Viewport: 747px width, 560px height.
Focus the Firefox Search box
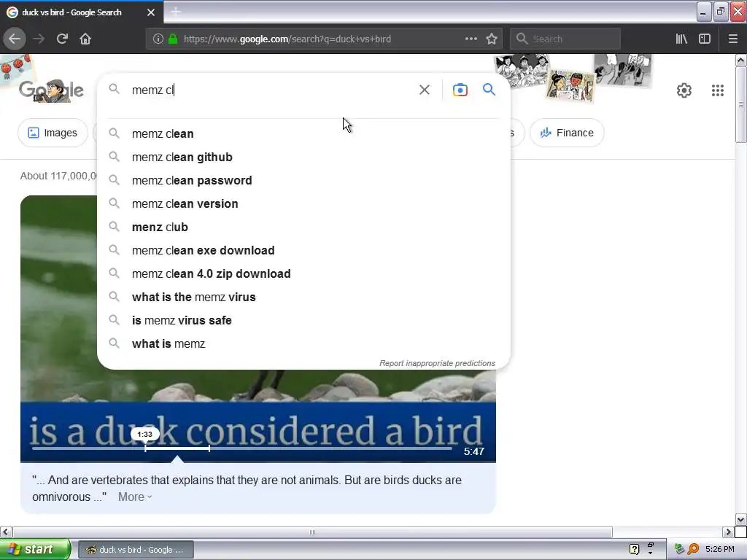(x=565, y=39)
